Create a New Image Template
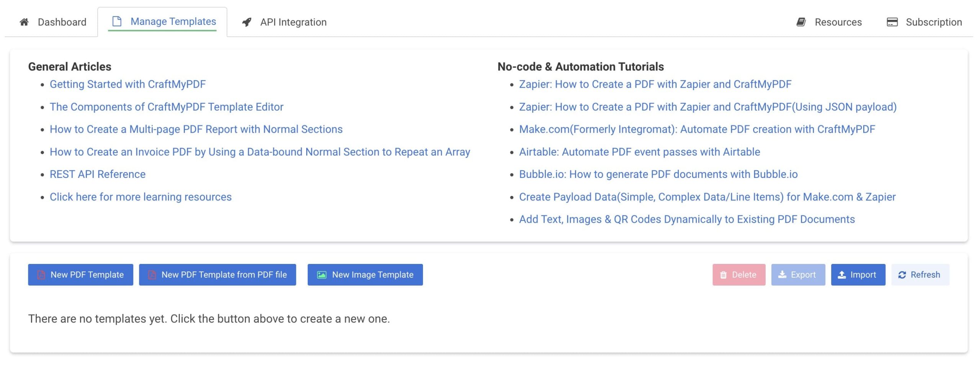Viewport: 980px width, 368px height. pos(365,275)
